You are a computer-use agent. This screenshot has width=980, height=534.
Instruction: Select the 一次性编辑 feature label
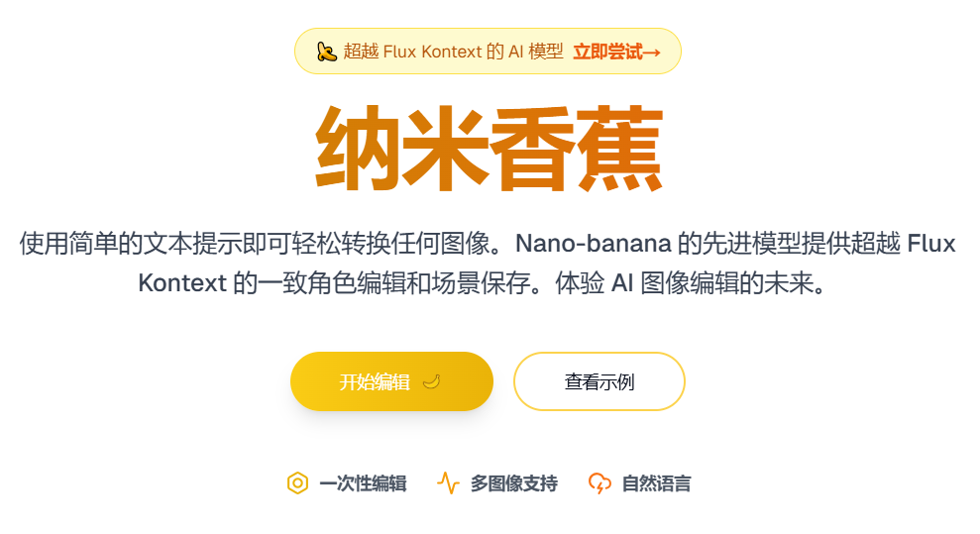363,483
